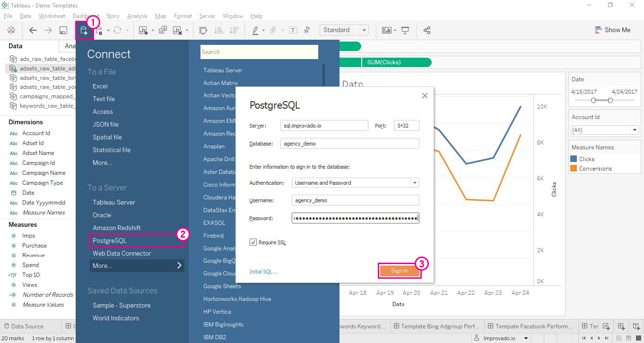644x343 pixels.
Task: Click the New Worksheet tab icon at bottom
Action: [607, 326]
